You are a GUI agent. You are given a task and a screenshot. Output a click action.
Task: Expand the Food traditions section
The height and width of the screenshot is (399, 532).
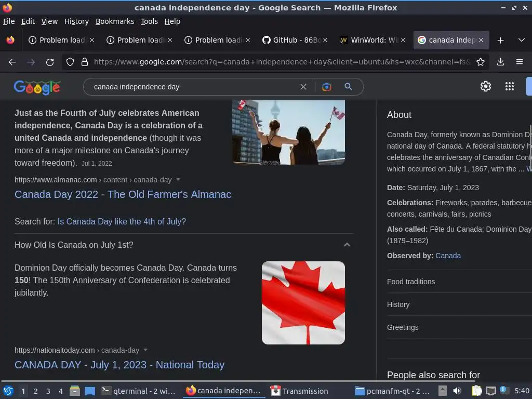(459, 282)
